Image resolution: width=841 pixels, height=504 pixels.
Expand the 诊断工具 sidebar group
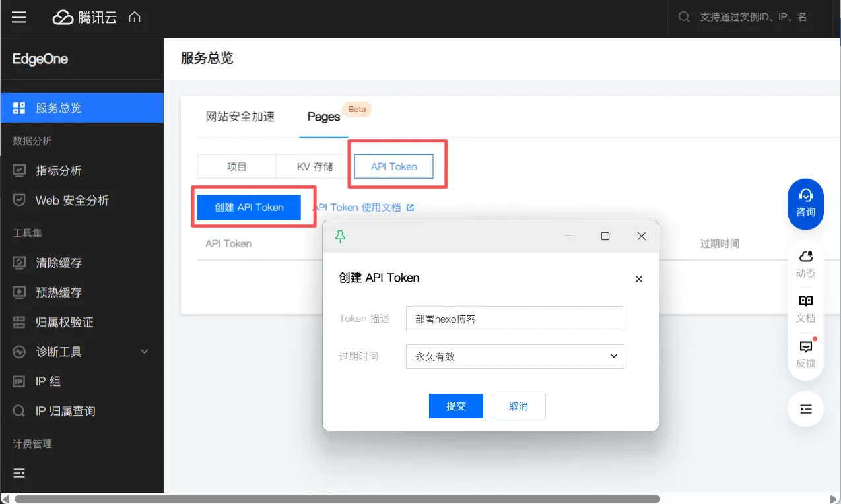(82, 352)
